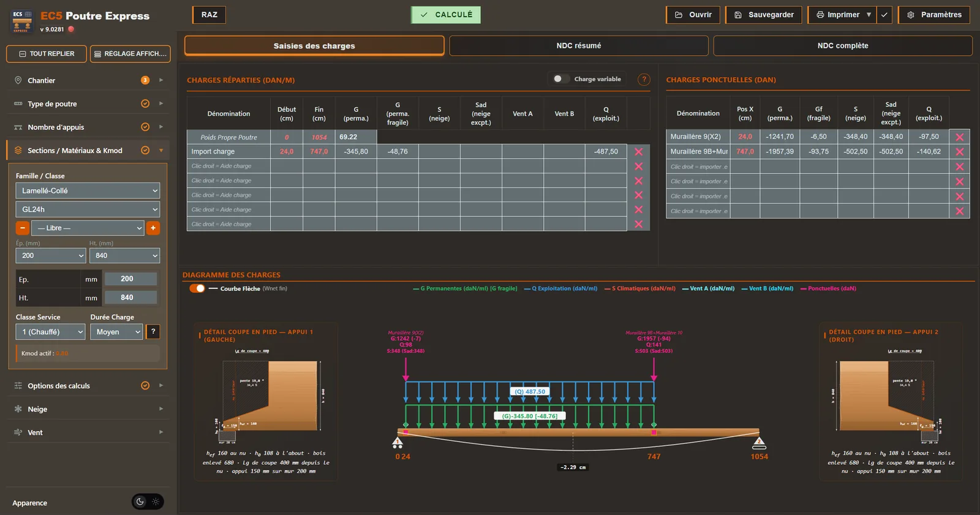
Task: Click the Sauvegarder button
Action: tap(764, 15)
